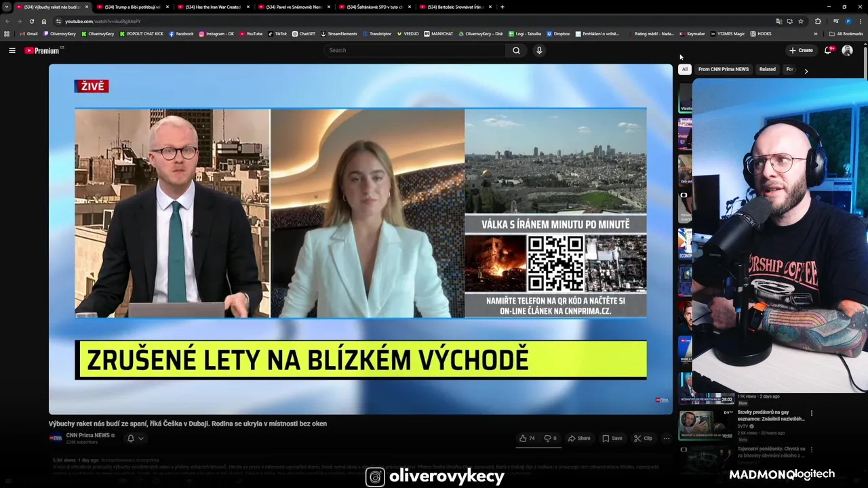The width and height of the screenshot is (868, 488).
Task: Open the POPOUT CHAT KICK bookmark
Action: tap(142, 33)
